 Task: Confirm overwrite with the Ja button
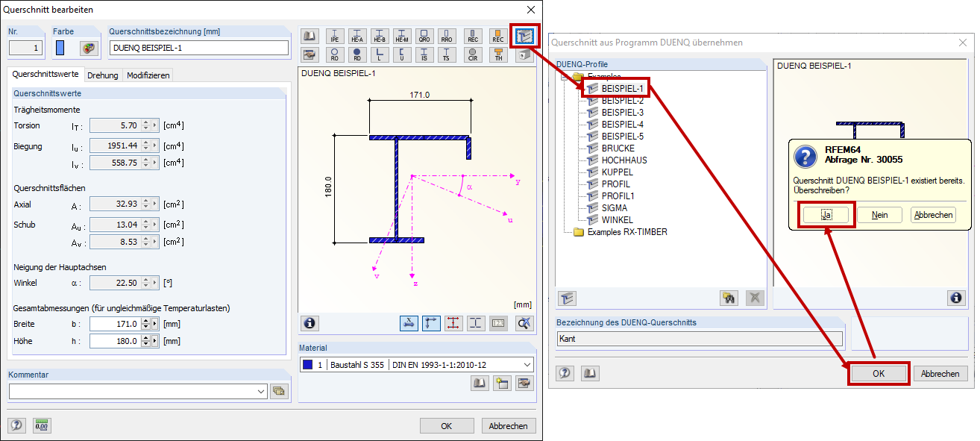(x=826, y=215)
